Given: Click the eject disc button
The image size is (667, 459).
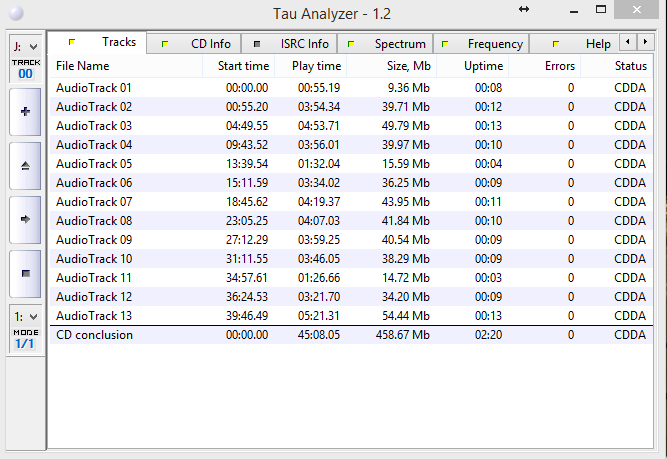Looking at the screenshot, I should pos(26,166).
